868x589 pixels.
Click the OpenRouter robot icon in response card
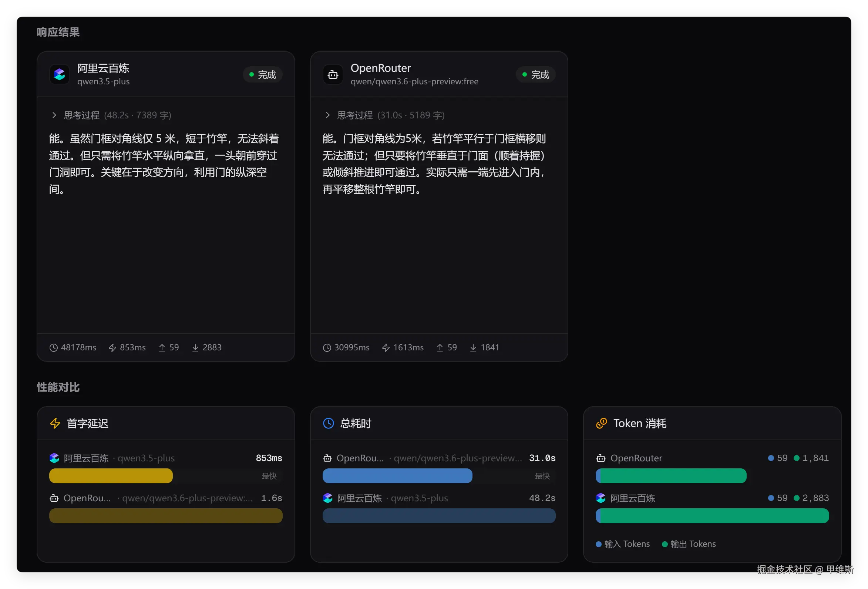click(x=333, y=75)
